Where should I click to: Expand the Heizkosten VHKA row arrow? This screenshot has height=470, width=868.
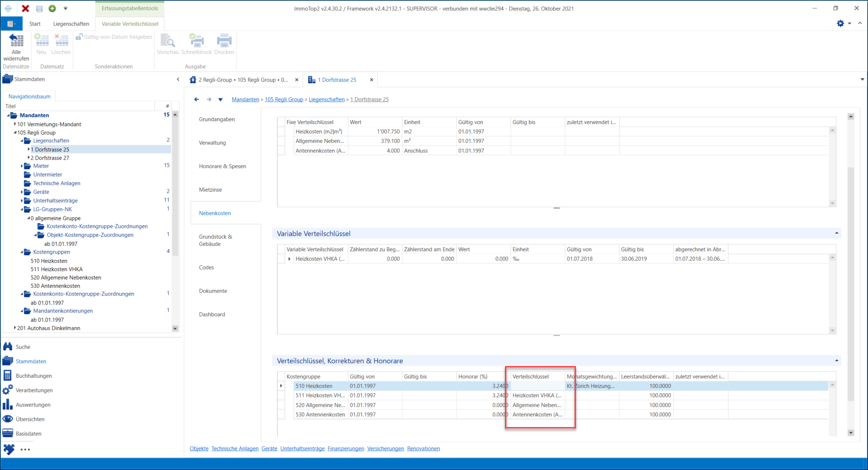tap(289, 259)
